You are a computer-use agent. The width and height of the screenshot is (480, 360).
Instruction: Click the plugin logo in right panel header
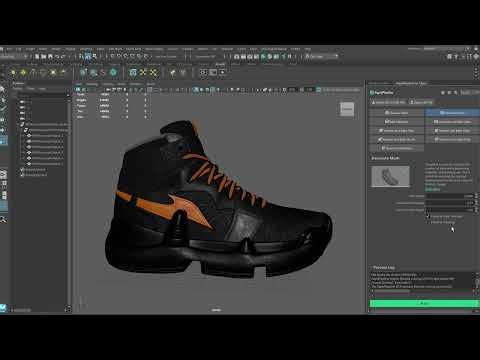click(x=372, y=93)
